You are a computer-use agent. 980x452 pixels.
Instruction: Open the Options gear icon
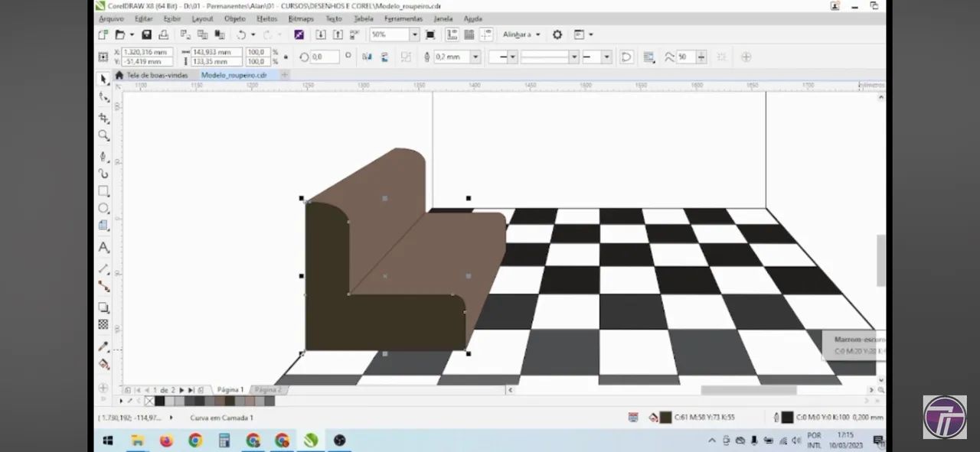(x=557, y=34)
